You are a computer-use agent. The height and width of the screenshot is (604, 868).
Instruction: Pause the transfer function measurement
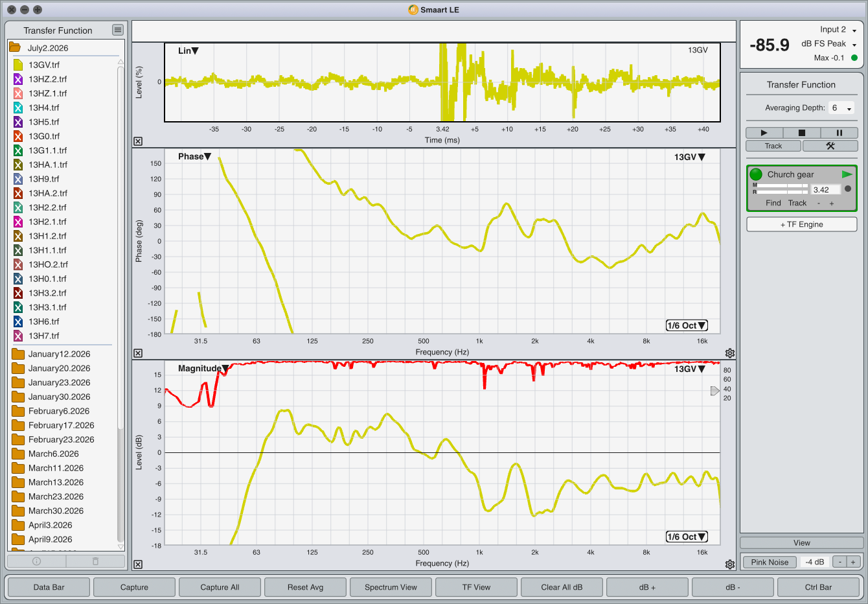839,133
